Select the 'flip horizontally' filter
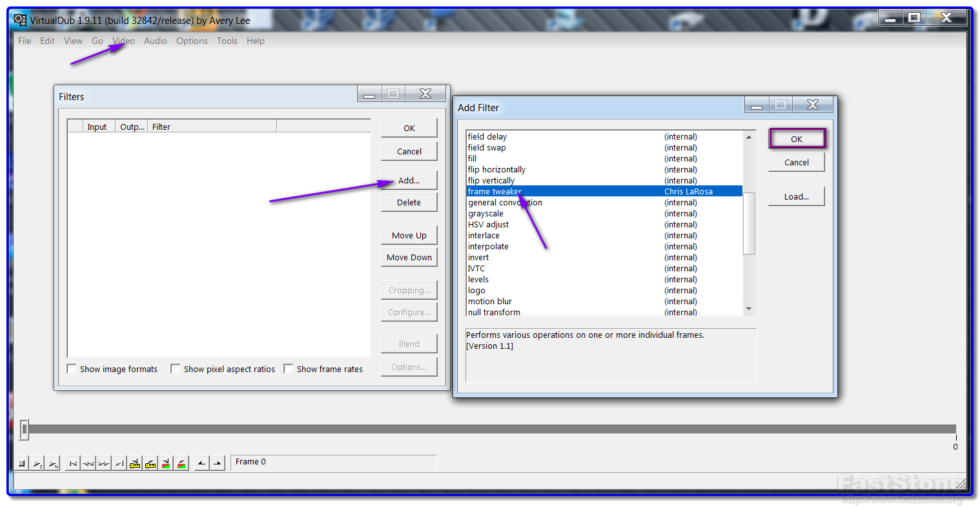This screenshot has height=509, width=980. [604, 169]
